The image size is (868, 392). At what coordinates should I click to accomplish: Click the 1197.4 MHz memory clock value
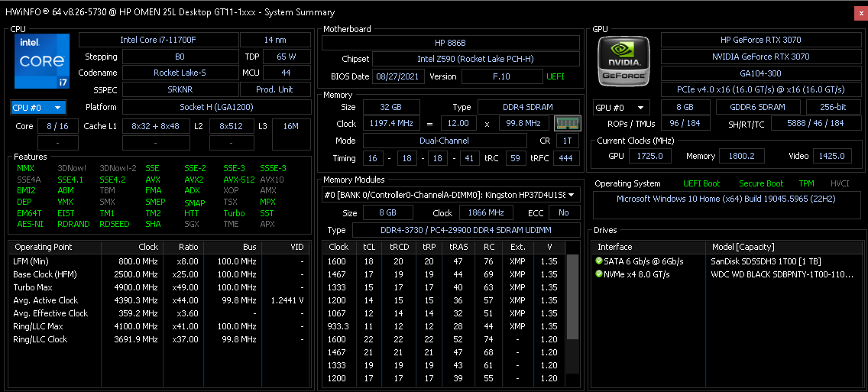tap(390, 124)
